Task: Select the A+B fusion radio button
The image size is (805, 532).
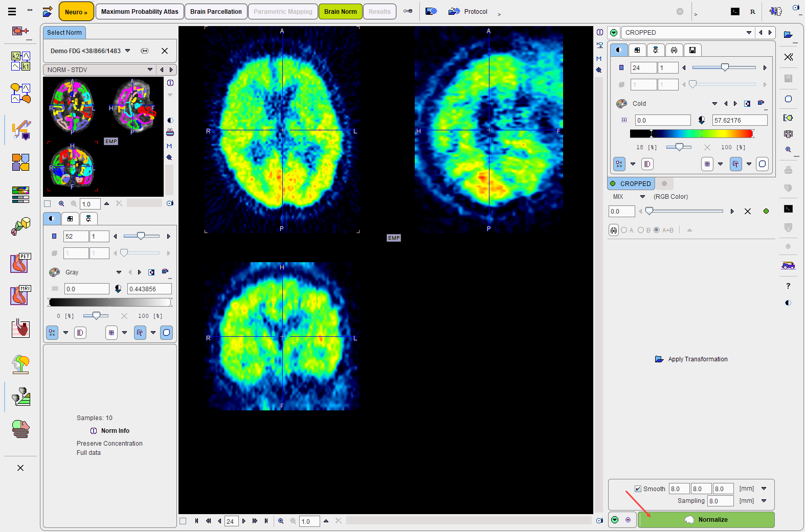Action: point(657,230)
